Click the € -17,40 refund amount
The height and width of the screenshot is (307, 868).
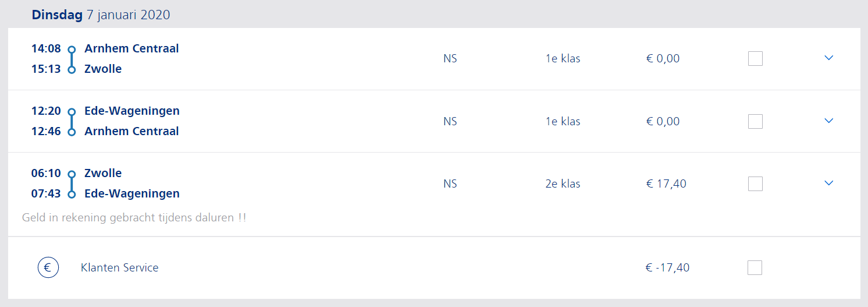[x=667, y=268]
